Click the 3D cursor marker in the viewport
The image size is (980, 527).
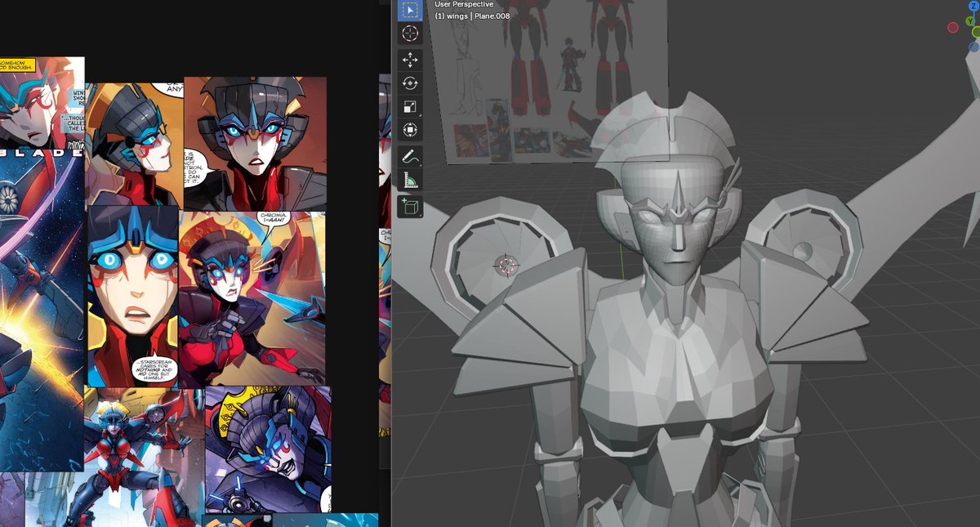(x=506, y=265)
